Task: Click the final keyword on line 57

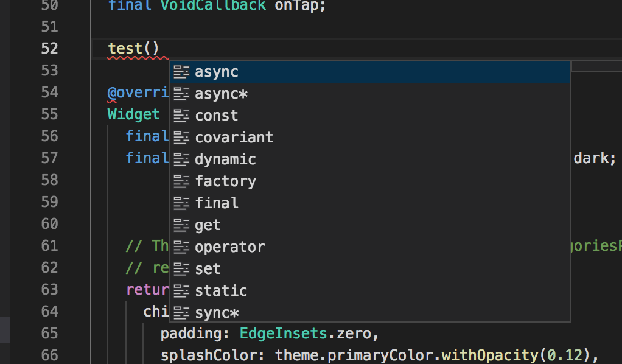Action: coord(147,158)
